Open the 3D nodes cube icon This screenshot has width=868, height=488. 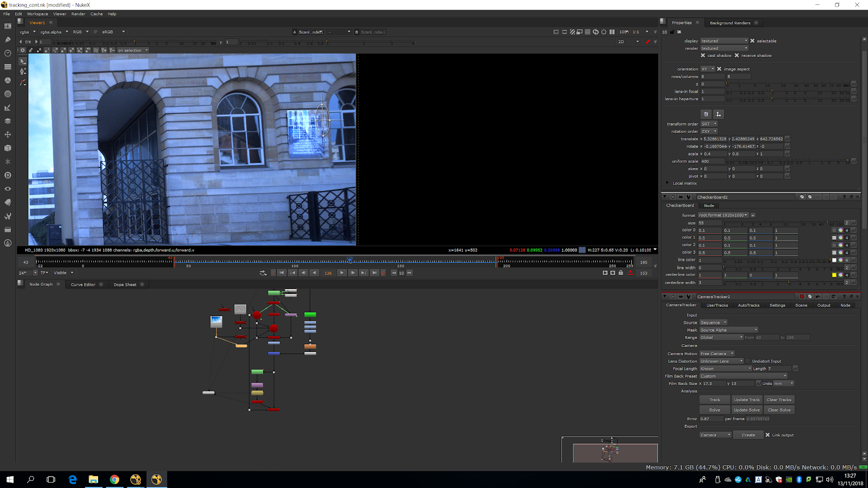point(8,148)
